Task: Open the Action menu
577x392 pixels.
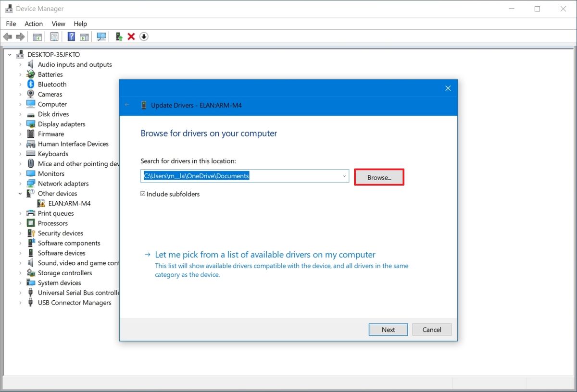Action: [33, 24]
